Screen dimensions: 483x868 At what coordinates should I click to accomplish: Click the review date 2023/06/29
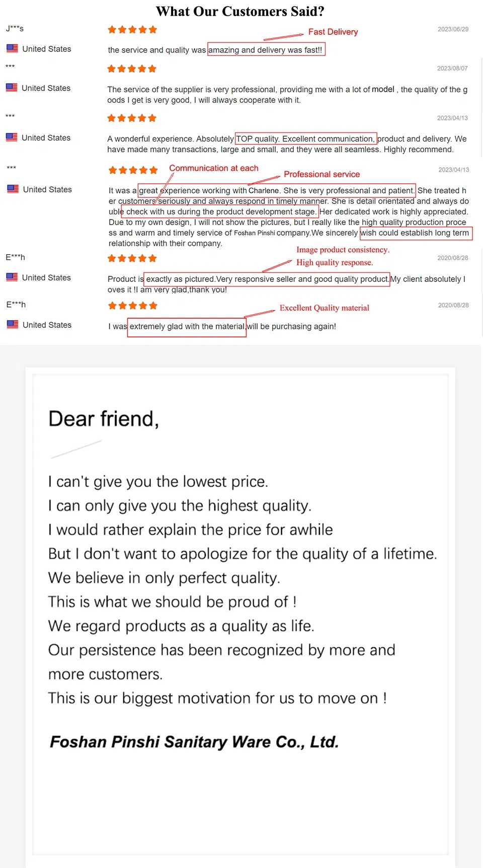[x=453, y=29]
